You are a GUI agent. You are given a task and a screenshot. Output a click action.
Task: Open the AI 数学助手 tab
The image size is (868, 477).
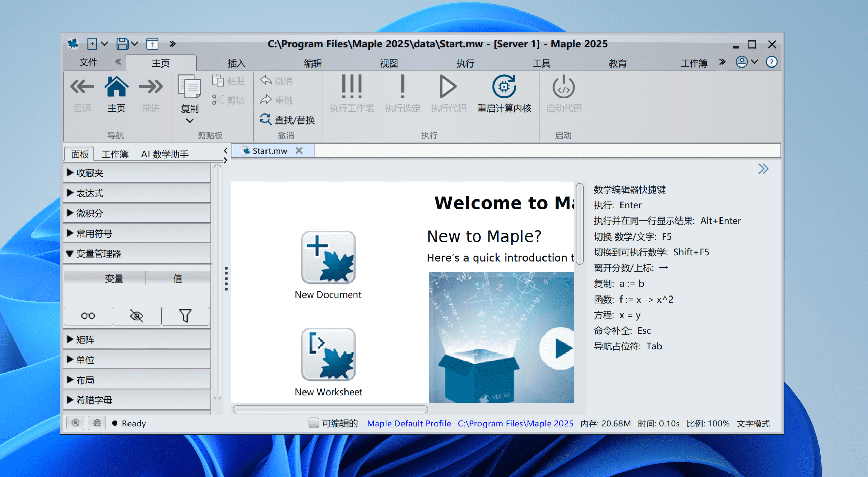point(165,154)
